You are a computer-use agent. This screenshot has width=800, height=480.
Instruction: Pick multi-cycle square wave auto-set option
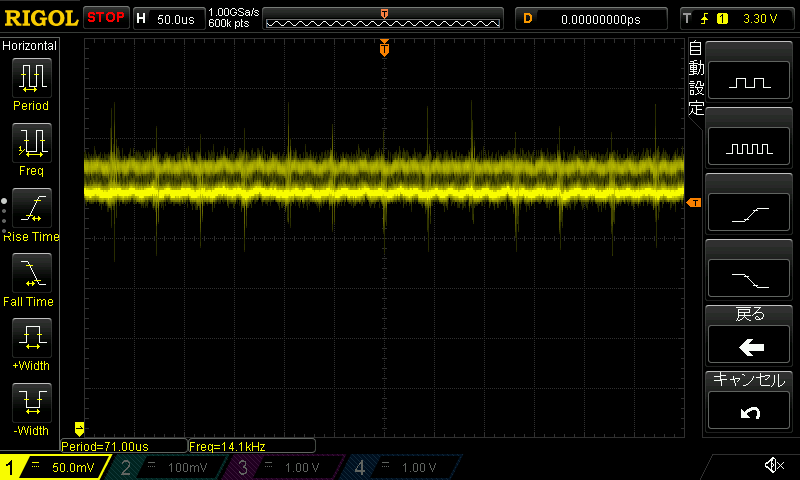(749, 146)
